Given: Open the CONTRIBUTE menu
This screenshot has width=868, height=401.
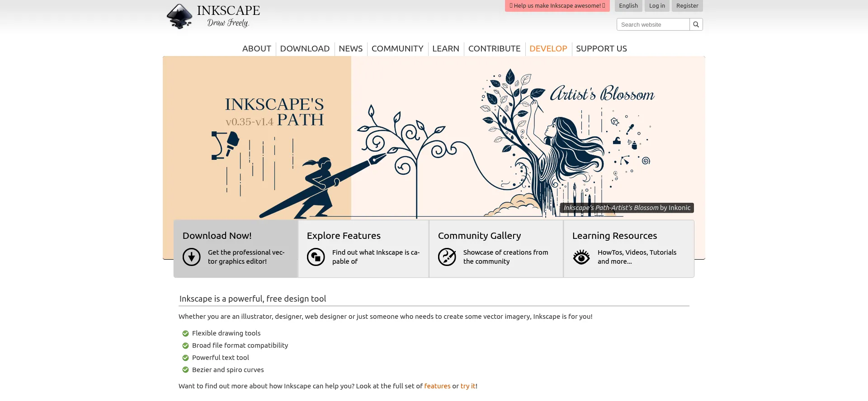Looking at the screenshot, I should tap(495, 48).
